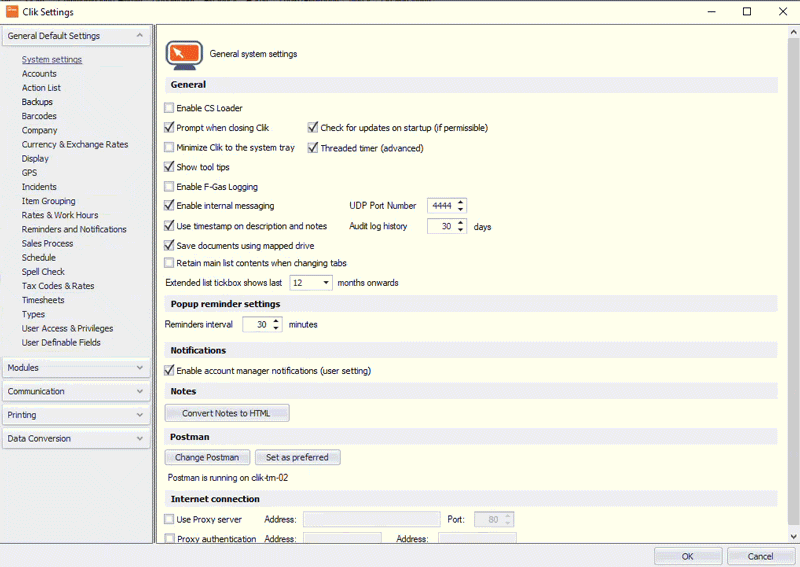Screen dimensions: 800x567
Task: Select System settings in sidebar
Action: click(52, 60)
